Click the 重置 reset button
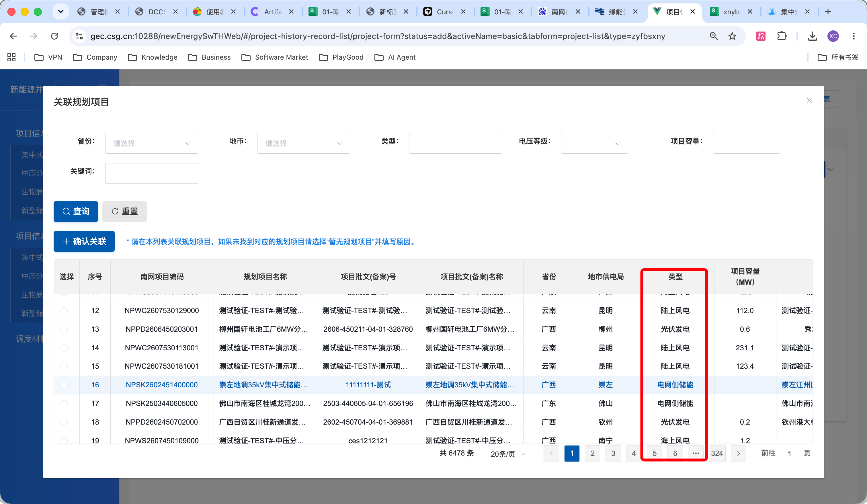 [x=124, y=211]
